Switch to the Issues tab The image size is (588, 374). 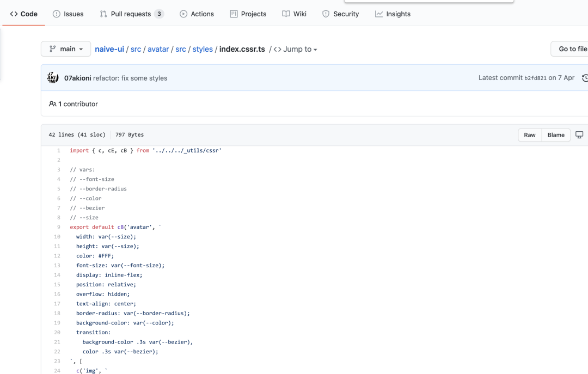(x=68, y=14)
